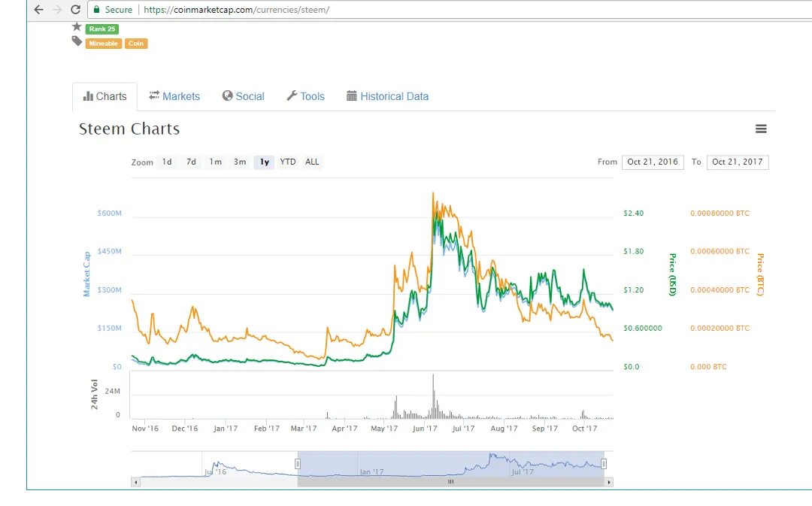Viewport: 812px width, 506px height.
Task: Click the left navigator range handle
Action: click(x=298, y=464)
